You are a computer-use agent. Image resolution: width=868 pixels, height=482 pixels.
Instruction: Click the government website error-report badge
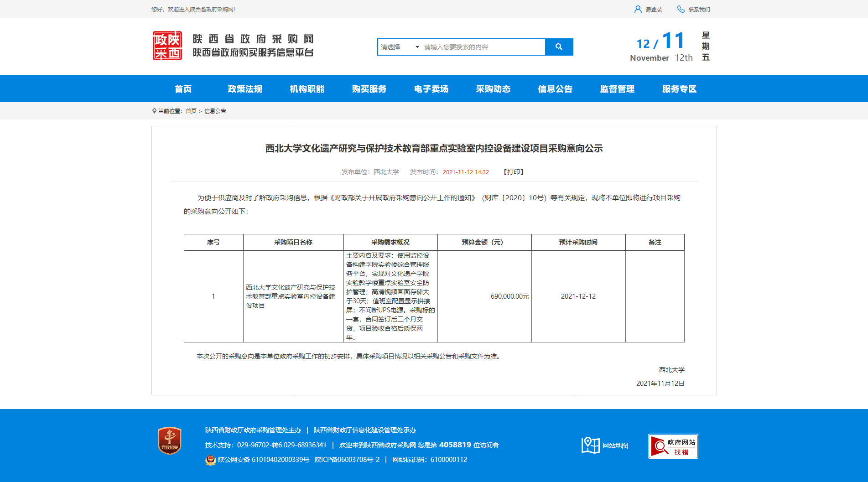point(673,446)
